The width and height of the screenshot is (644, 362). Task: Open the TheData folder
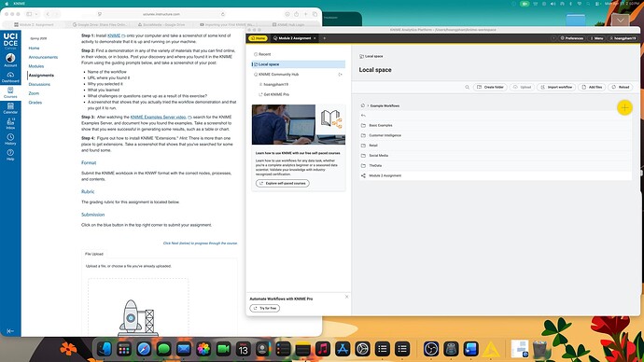click(x=496, y=165)
